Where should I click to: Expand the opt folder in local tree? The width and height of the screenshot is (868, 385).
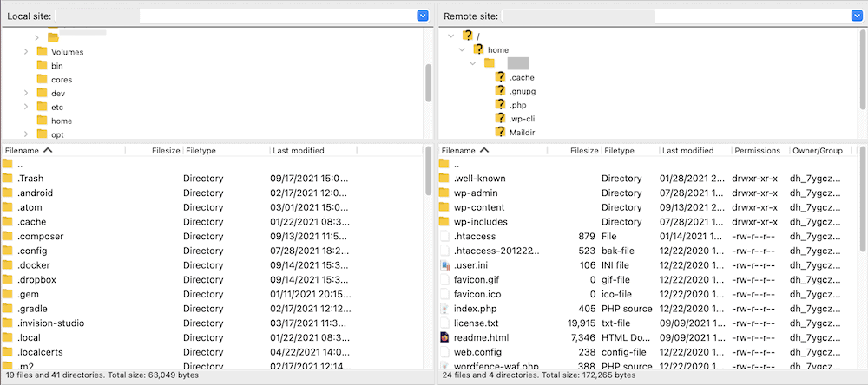25,134
